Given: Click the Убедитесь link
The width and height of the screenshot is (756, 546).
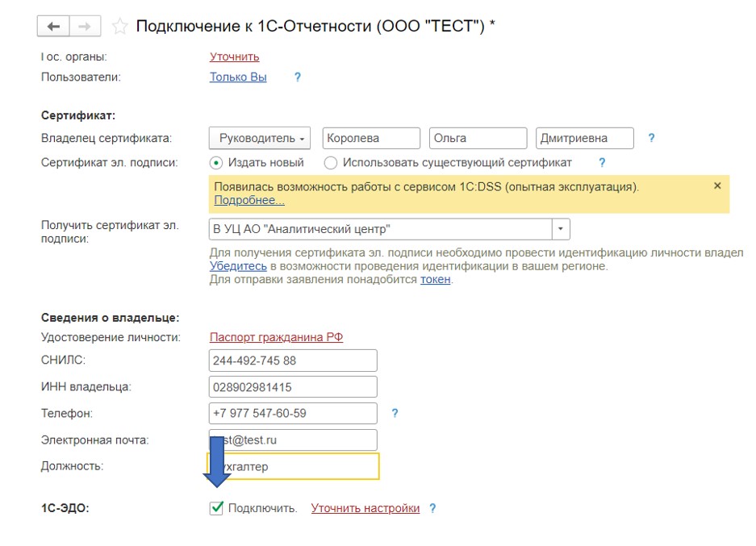Looking at the screenshot, I should pos(238,266).
